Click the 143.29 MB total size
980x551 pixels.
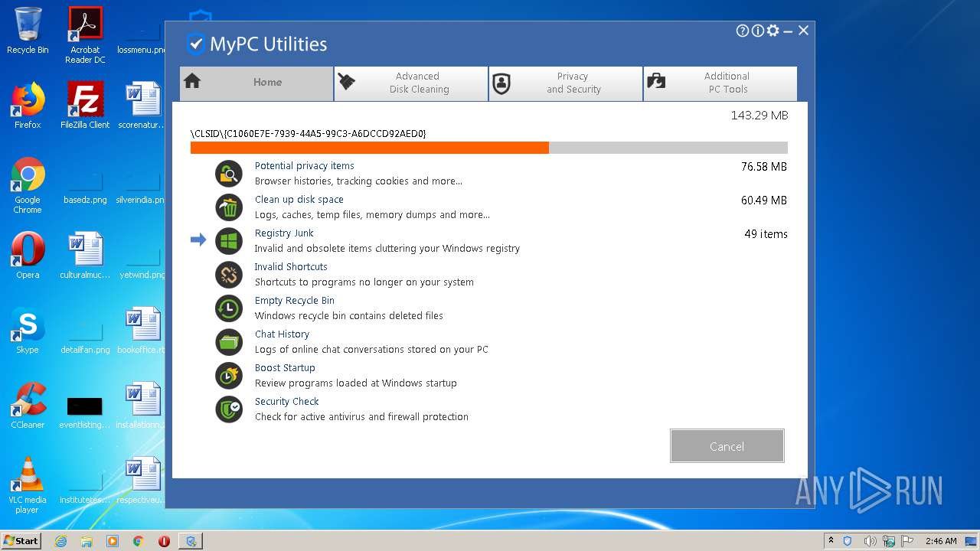(759, 116)
